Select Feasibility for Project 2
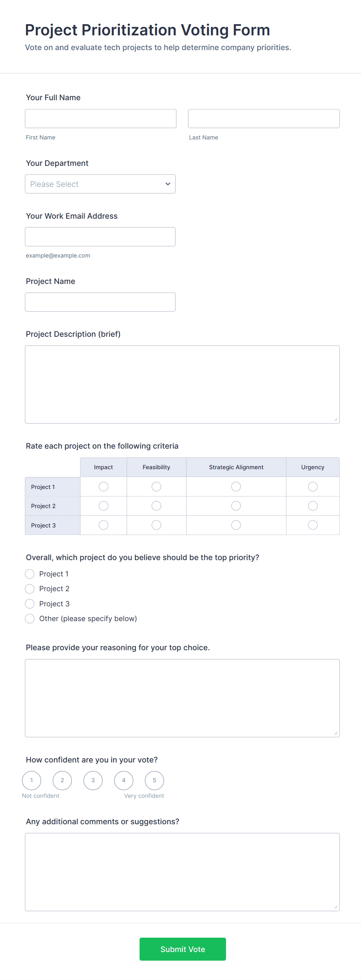Screen dimensions: 361x980 (x=156, y=506)
